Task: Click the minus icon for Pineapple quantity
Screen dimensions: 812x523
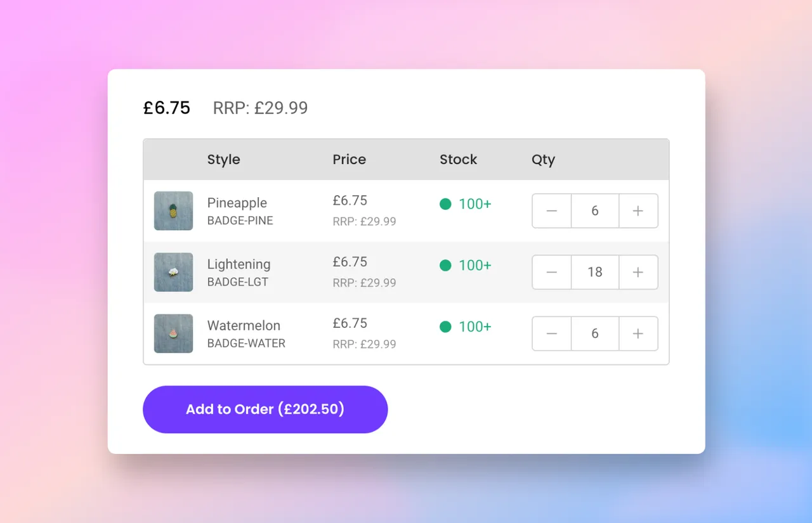Action: (x=551, y=210)
